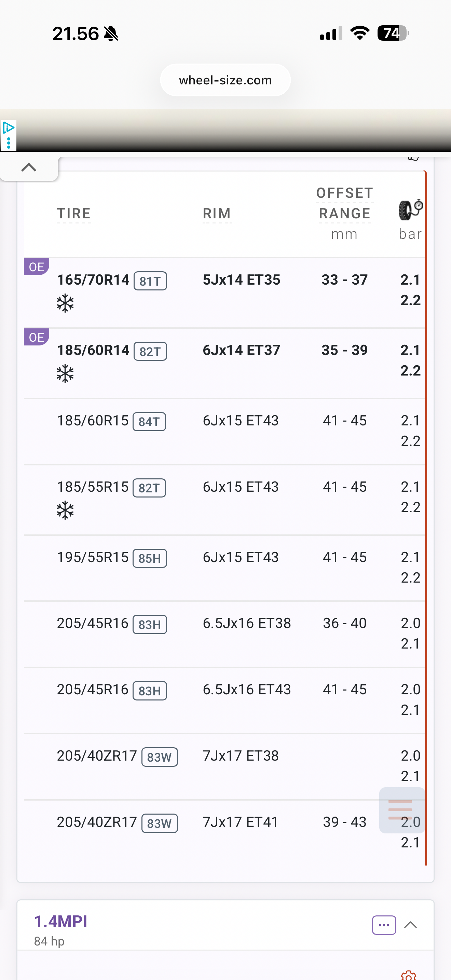
Task: Tap the OE badge beside 165/70R14
Action: [x=37, y=267]
